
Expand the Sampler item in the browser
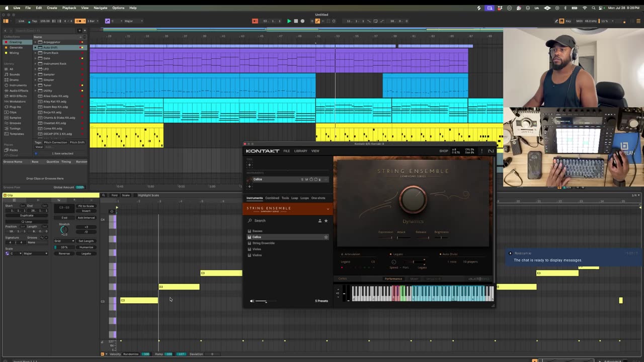36,74
